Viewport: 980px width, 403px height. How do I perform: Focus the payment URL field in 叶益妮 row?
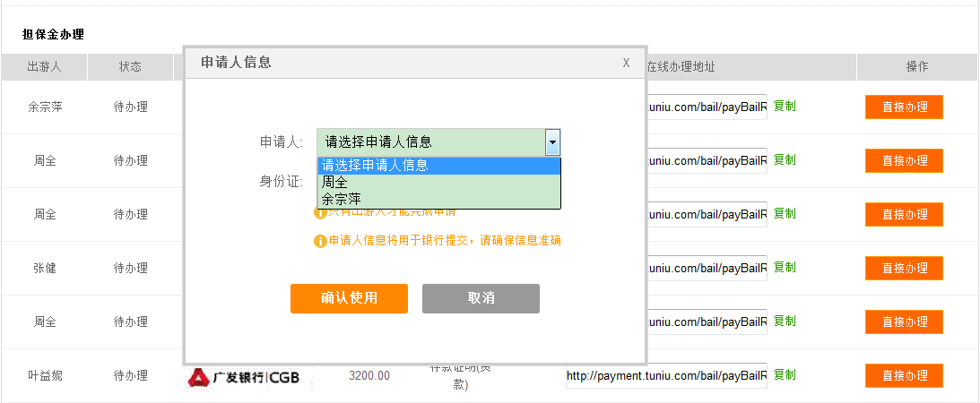666,375
